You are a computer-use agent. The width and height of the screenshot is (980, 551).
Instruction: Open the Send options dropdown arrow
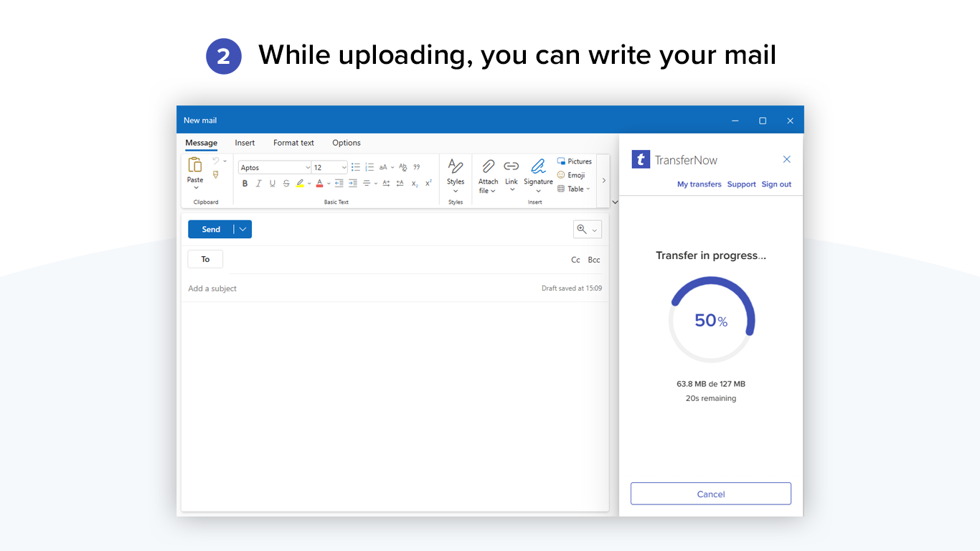click(243, 230)
